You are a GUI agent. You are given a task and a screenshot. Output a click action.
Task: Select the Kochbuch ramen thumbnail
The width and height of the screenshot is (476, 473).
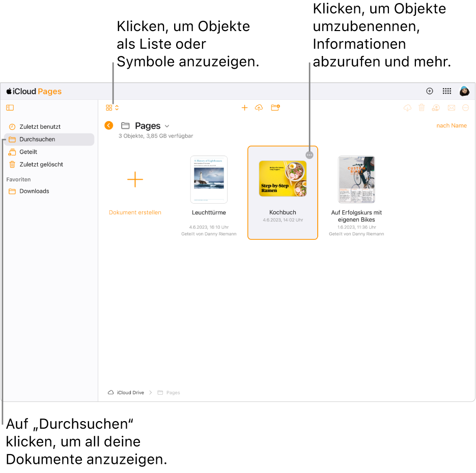pos(283,179)
